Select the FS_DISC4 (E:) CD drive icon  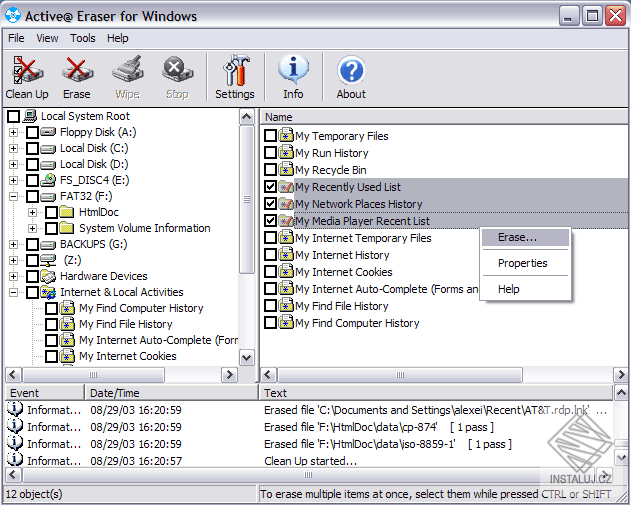pyautogui.click(x=48, y=180)
